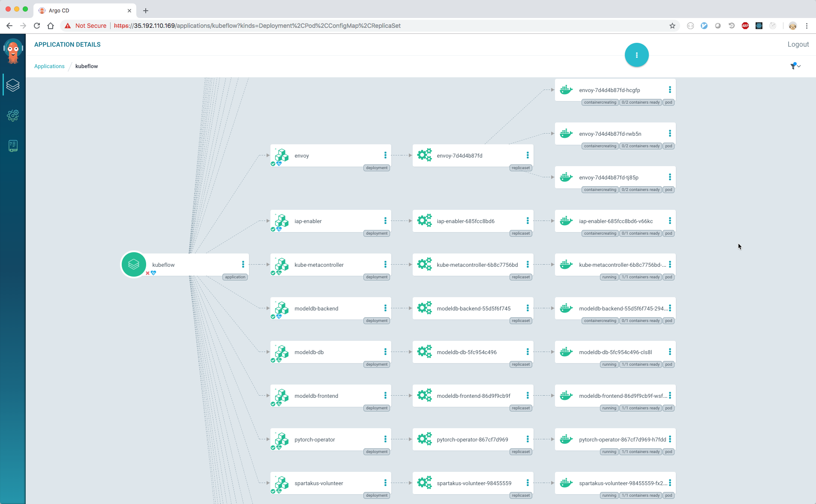Select the modeldb-frontend-86d9f9cb9f replicaset name
Viewport: 816px width, 504px height.
click(474, 396)
